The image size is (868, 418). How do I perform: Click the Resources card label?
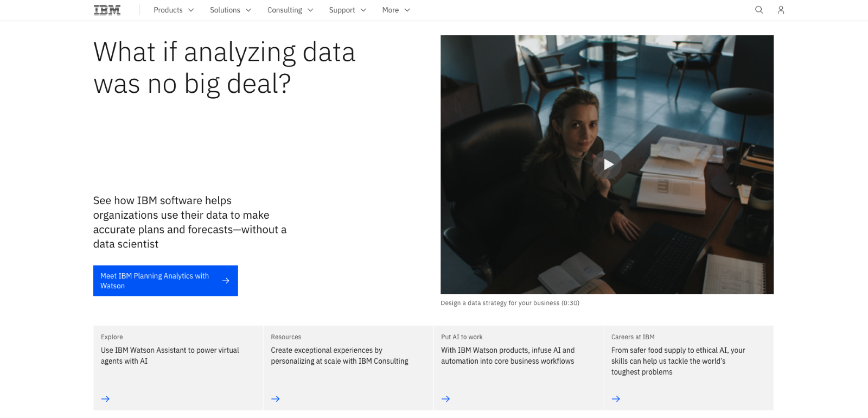286,337
